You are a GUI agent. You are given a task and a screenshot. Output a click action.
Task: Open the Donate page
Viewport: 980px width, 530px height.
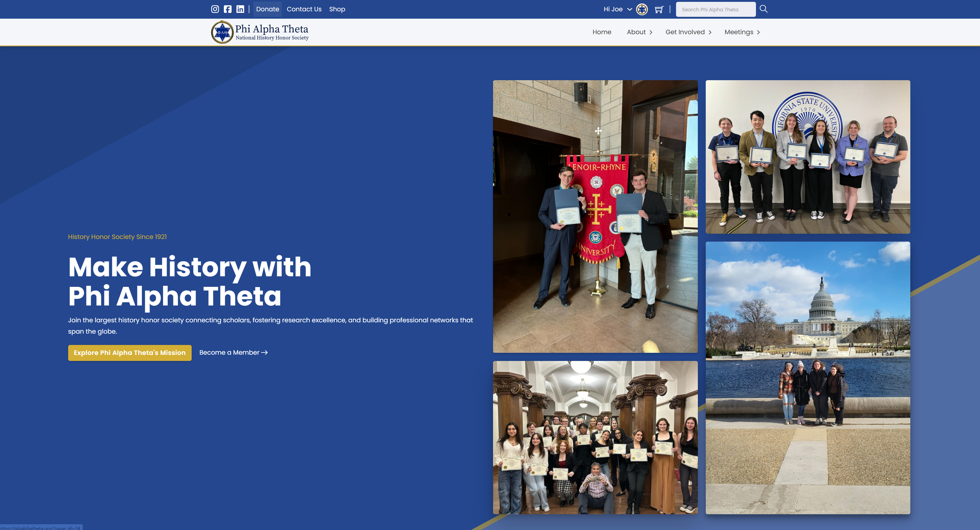267,9
